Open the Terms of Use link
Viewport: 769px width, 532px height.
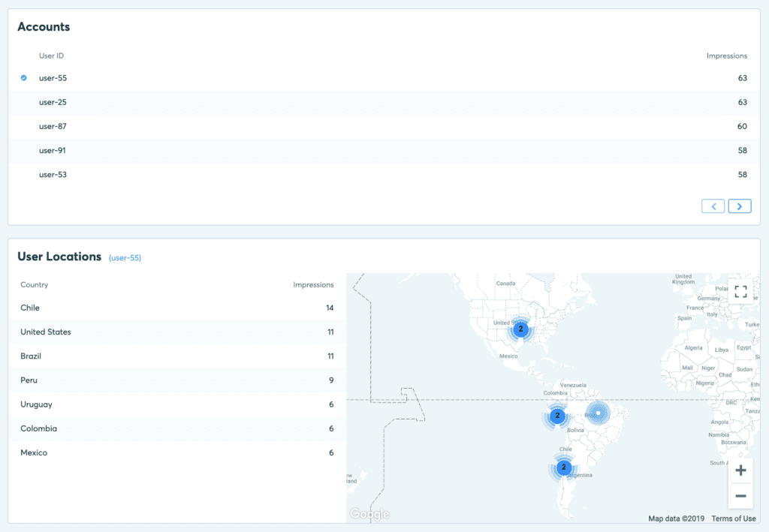tap(734, 518)
